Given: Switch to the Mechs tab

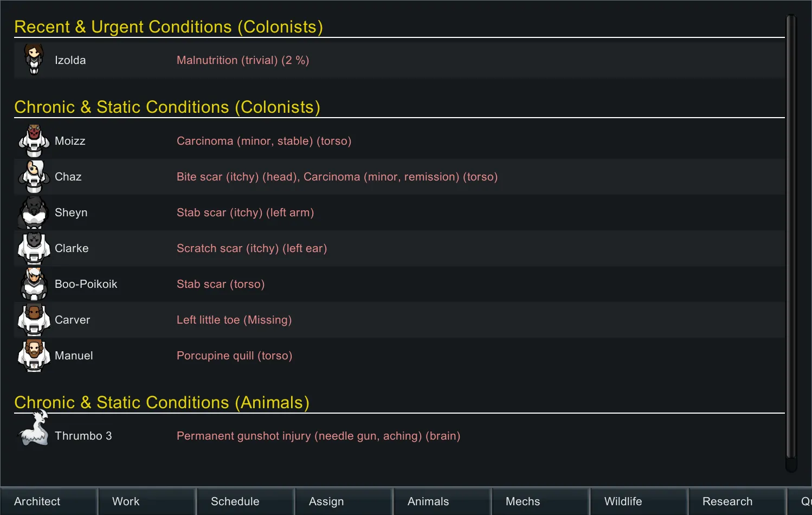Looking at the screenshot, I should (x=540, y=501).
